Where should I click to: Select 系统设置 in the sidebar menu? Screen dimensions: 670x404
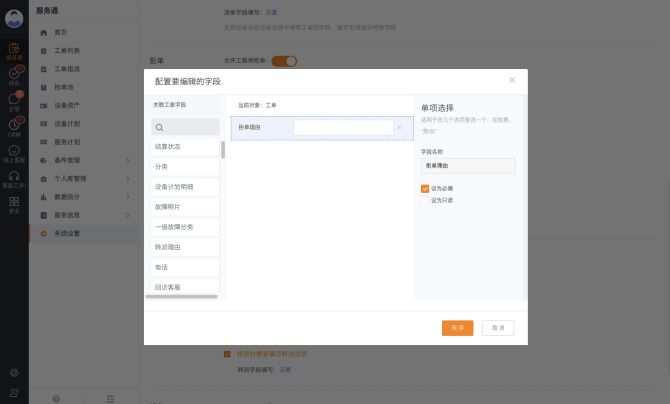coord(67,233)
